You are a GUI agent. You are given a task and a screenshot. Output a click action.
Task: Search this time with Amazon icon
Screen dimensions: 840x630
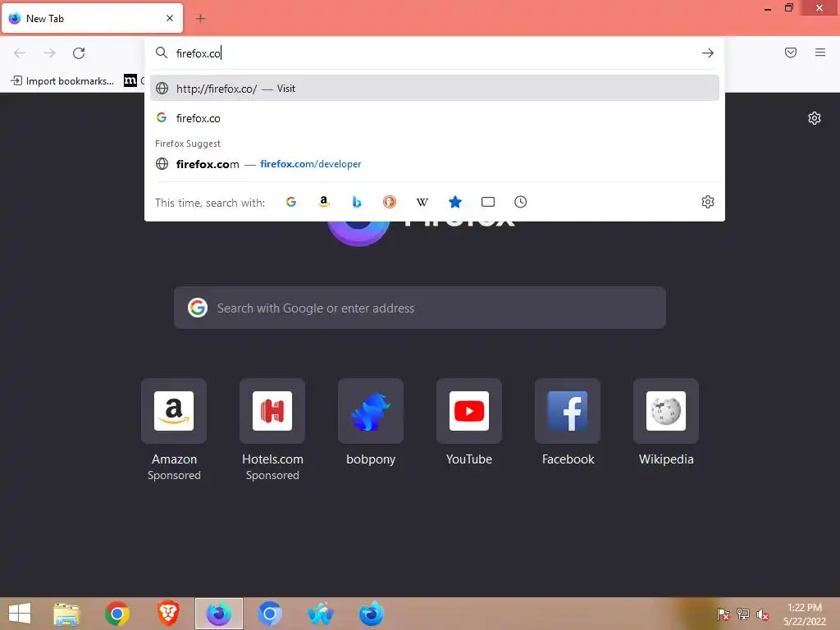click(x=323, y=202)
